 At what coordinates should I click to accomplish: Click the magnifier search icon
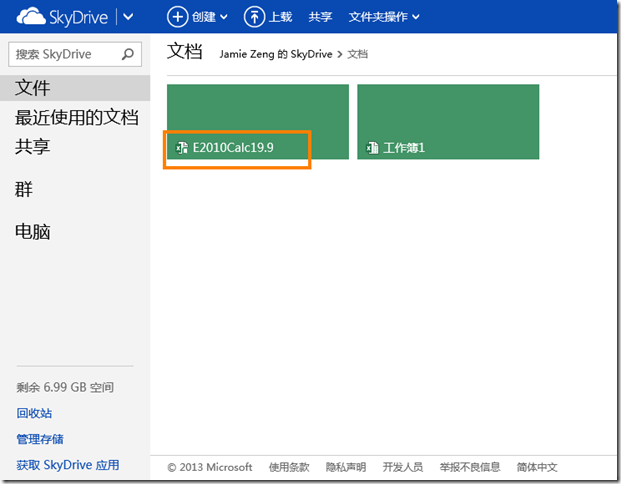[x=128, y=54]
